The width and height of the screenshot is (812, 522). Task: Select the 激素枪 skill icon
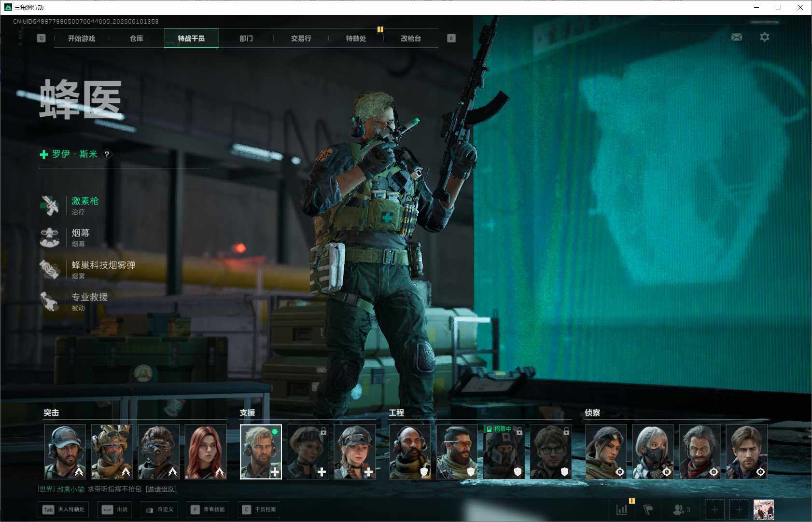click(49, 206)
